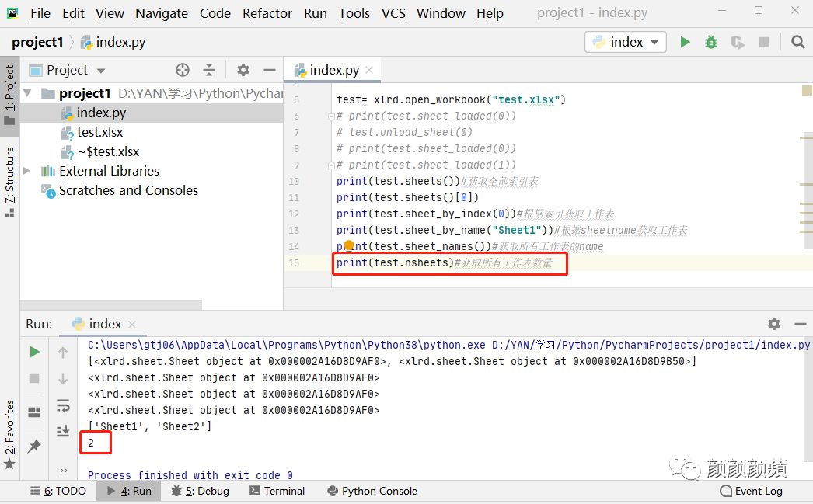This screenshot has width=813, height=504.
Task: Toggle the 2: Favorites side tab
Action: pyautogui.click(x=9, y=434)
